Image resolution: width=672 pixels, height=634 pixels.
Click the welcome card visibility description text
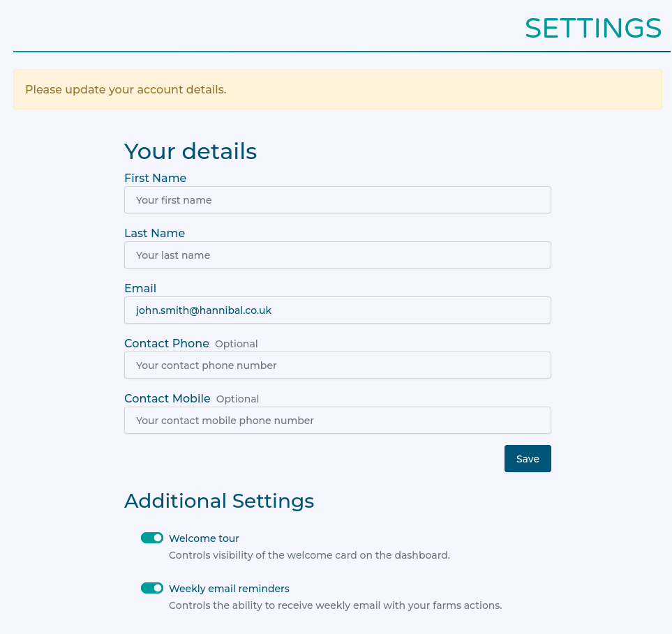pyautogui.click(x=309, y=556)
